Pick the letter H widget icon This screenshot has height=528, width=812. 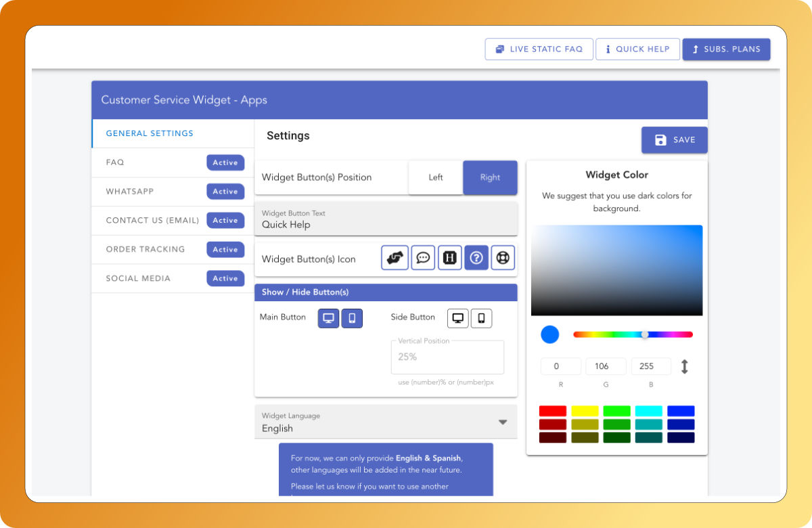click(x=449, y=258)
